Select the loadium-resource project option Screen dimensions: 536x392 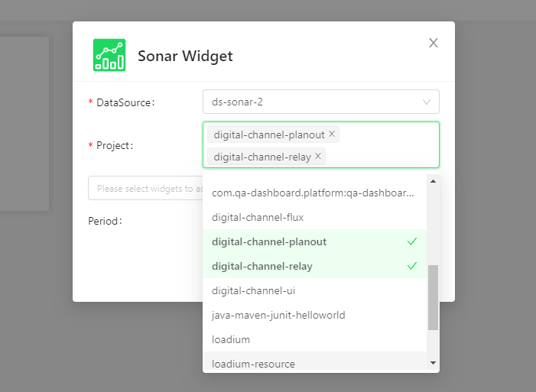tap(314, 362)
